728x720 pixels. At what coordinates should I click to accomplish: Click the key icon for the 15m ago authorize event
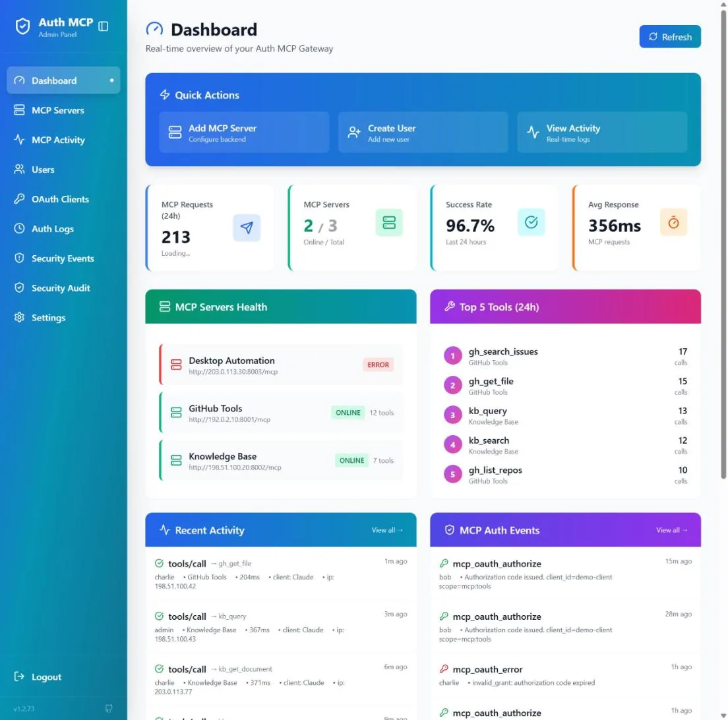(444, 563)
